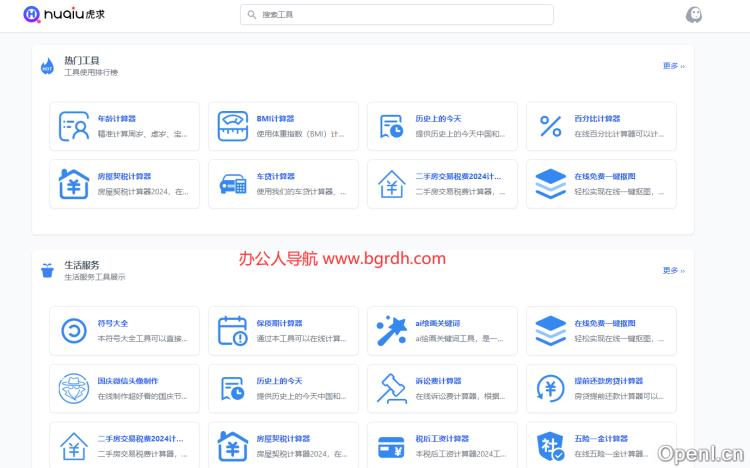750x468 pixels.
Task: Open the 符号大全 title link
Action: click(x=113, y=323)
